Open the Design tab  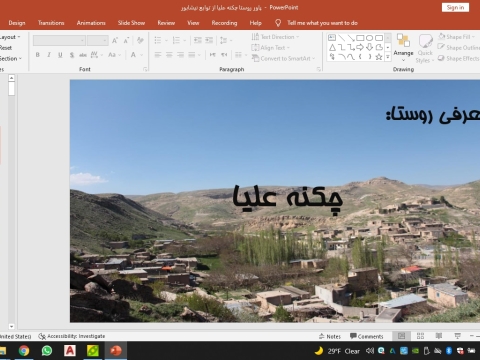coord(17,23)
